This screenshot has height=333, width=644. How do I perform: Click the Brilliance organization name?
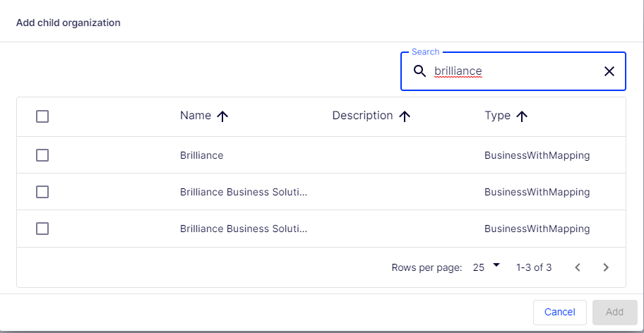(x=202, y=155)
